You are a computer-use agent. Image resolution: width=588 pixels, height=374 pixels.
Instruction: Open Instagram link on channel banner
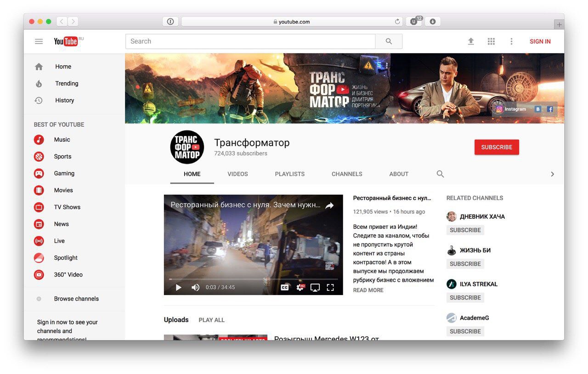pyautogui.click(x=511, y=109)
